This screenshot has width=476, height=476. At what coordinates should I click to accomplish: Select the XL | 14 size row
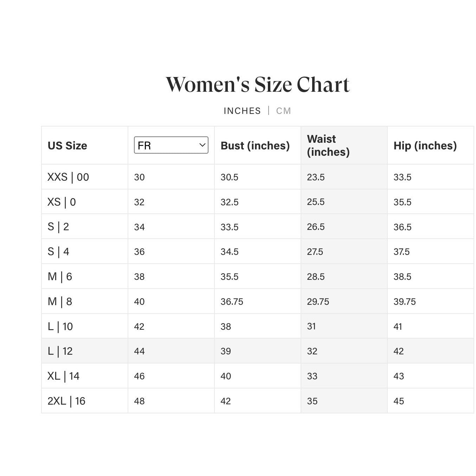258,376
